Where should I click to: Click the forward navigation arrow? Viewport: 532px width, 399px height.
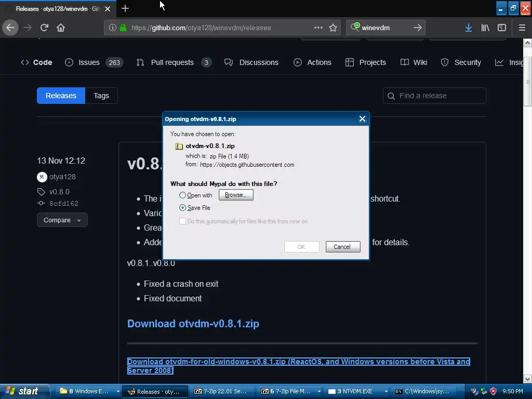pos(28,28)
